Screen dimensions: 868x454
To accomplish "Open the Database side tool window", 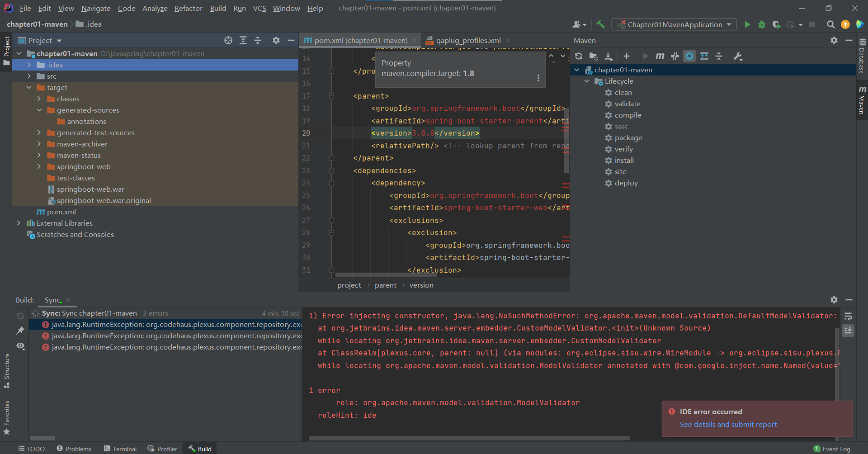I will 862,56.
